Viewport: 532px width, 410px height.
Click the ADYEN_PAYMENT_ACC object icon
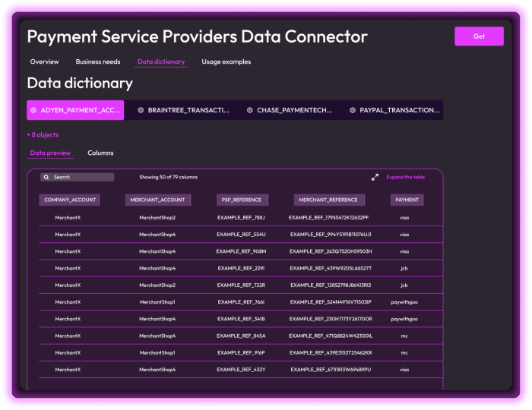[33, 110]
